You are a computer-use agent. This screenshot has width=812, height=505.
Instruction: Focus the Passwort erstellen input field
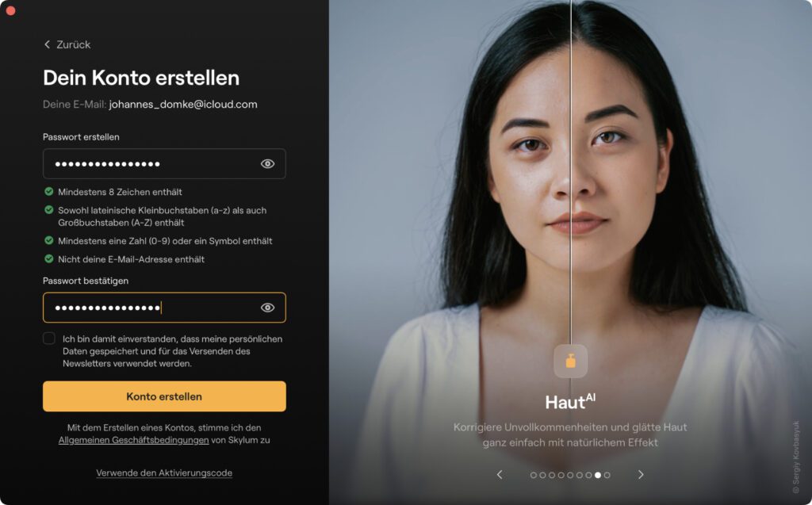coord(164,163)
